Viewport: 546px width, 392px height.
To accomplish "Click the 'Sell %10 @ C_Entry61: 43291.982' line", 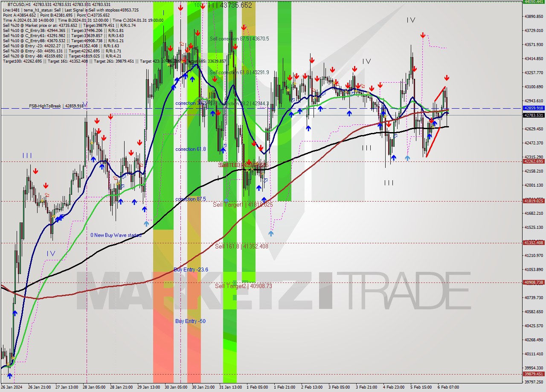I will 63,35.
